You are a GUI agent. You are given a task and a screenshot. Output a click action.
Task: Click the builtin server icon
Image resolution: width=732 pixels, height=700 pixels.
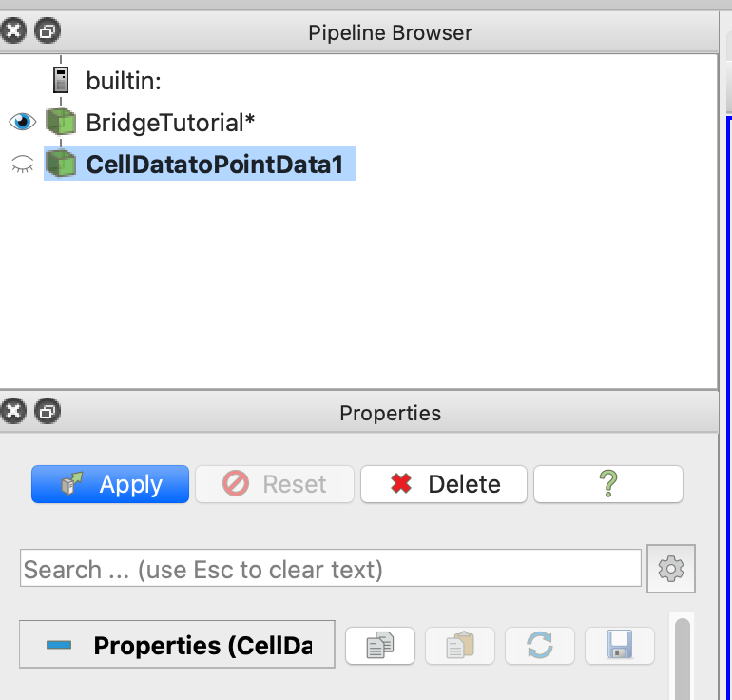61,80
